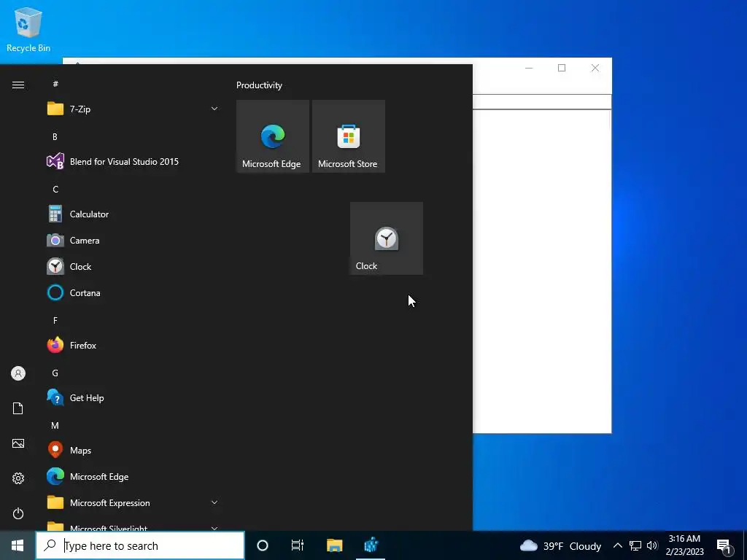Click the # letter header

[x=55, y=84]
